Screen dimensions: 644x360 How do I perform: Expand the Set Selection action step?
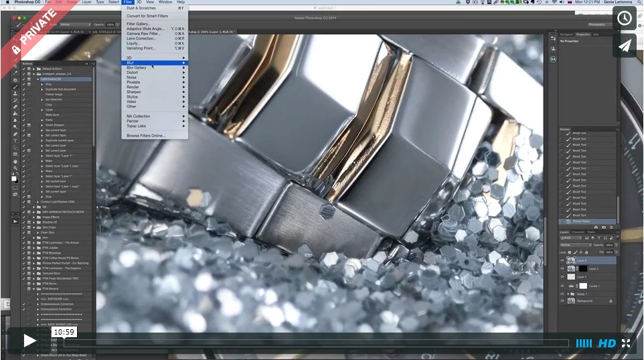(x=42, y=99)
